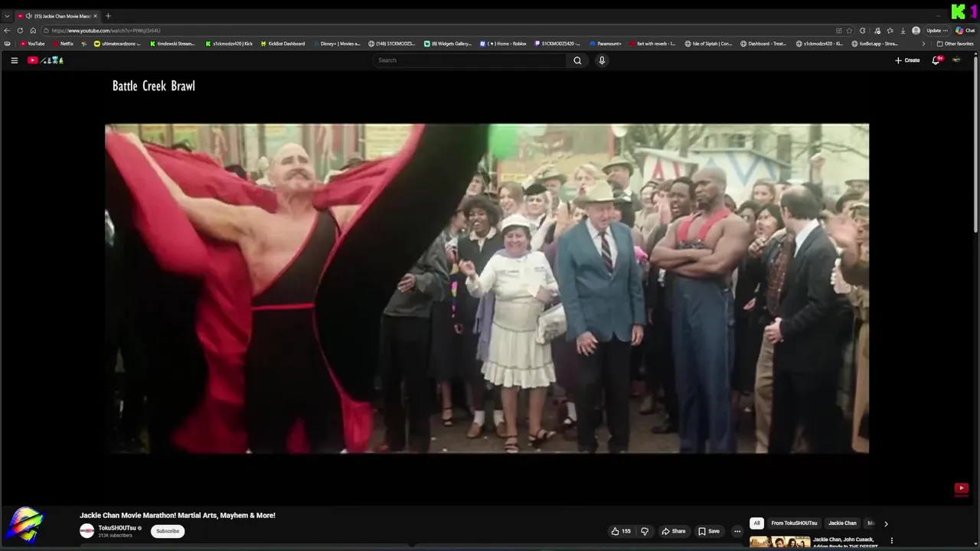Screen dimensions: 980x551
Task: Save the video to a playlist
Action: point(709,531)
